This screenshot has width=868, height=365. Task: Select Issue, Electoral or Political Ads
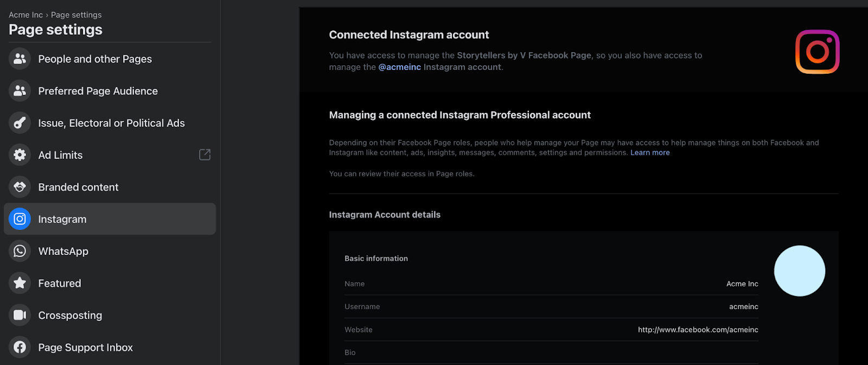click(110, 123)
